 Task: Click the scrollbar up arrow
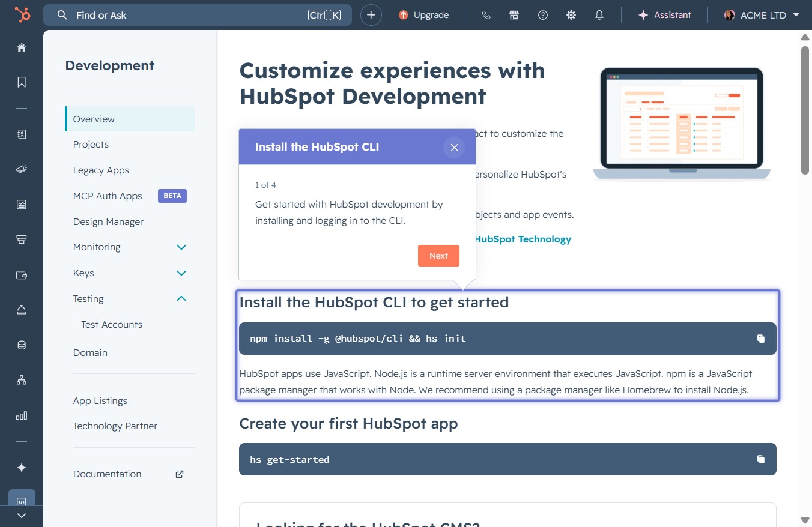coord(805,37)
